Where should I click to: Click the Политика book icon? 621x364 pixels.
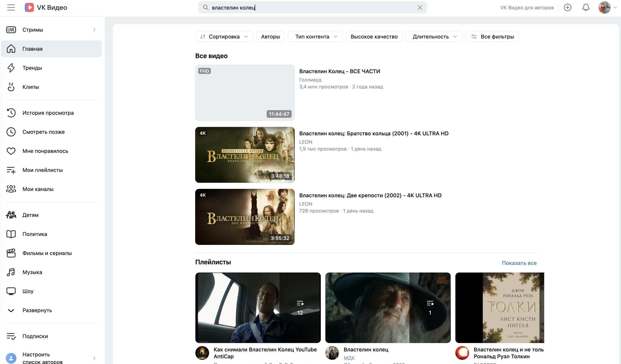[11, 234]
